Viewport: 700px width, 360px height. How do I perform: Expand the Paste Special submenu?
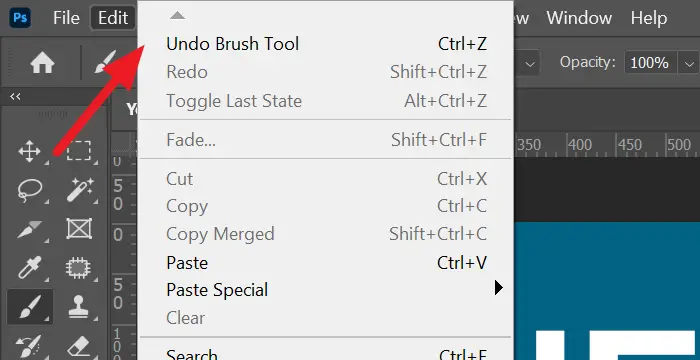click(x=499, y=288)
